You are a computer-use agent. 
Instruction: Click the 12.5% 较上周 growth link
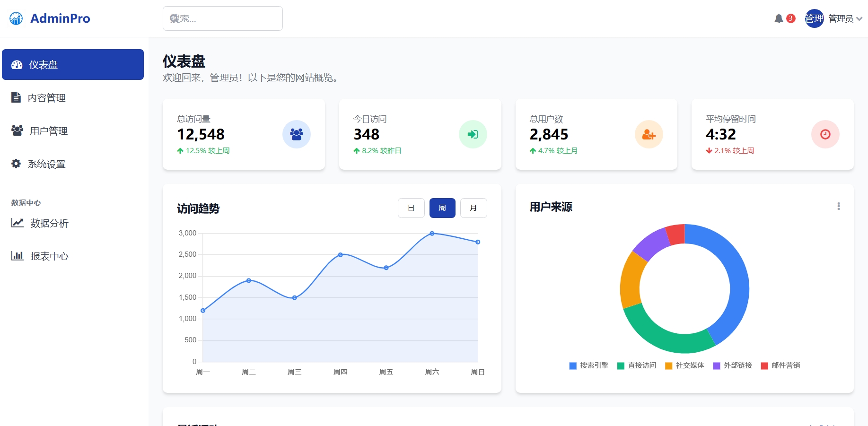(x=203, y=151)
